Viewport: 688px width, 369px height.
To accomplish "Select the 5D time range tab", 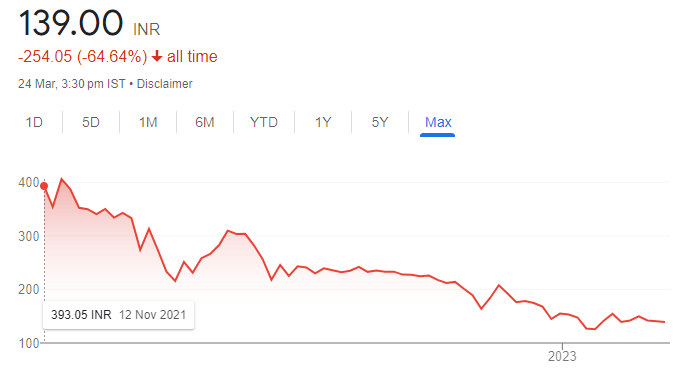I will pos(91,122).
